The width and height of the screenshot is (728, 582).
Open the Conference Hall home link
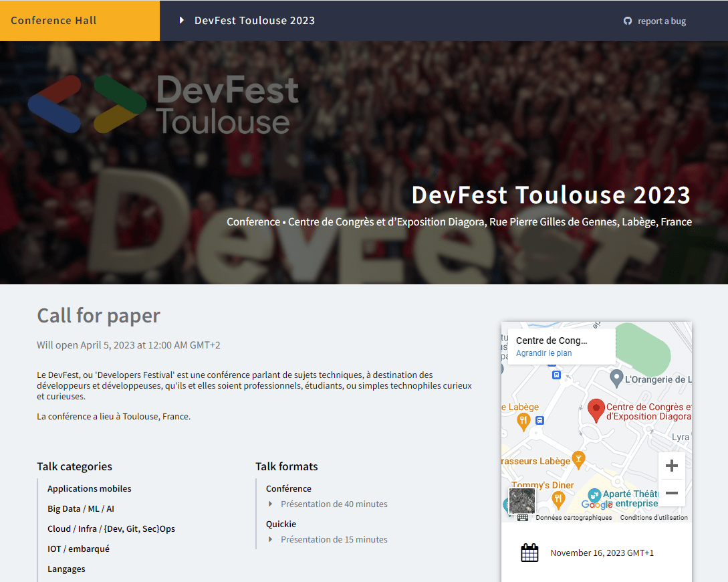(53, 21)
